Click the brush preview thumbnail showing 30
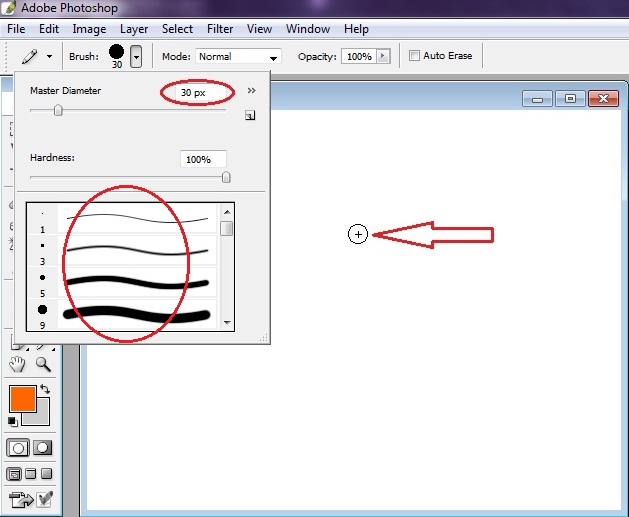The width and height of the screenshot is (629, 517). [117, 56]
